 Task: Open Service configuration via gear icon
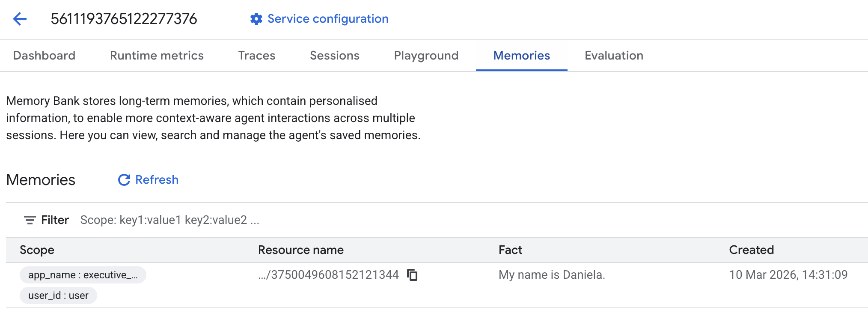coord(256,19)
